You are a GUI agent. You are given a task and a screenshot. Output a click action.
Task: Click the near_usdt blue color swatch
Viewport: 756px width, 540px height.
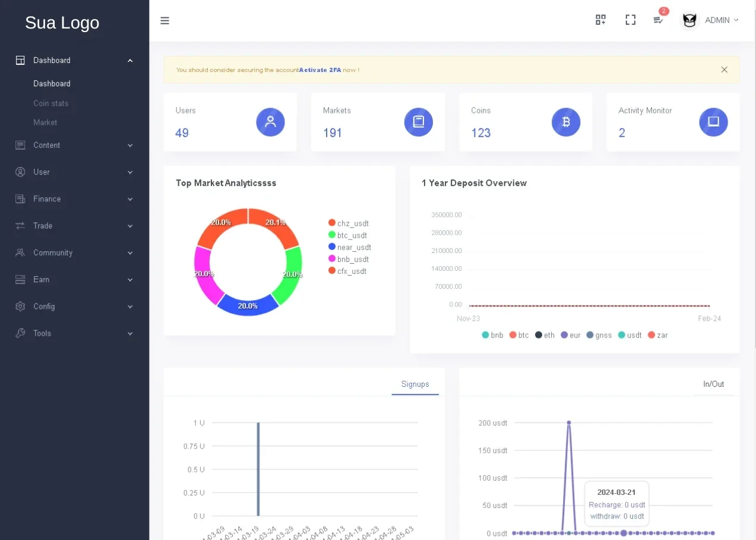click(x=332, y=247)
